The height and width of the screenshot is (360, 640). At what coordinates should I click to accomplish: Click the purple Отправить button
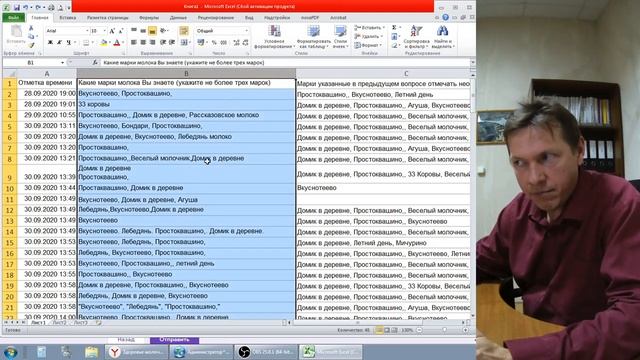pyautogui.click(x=174, y=340)
